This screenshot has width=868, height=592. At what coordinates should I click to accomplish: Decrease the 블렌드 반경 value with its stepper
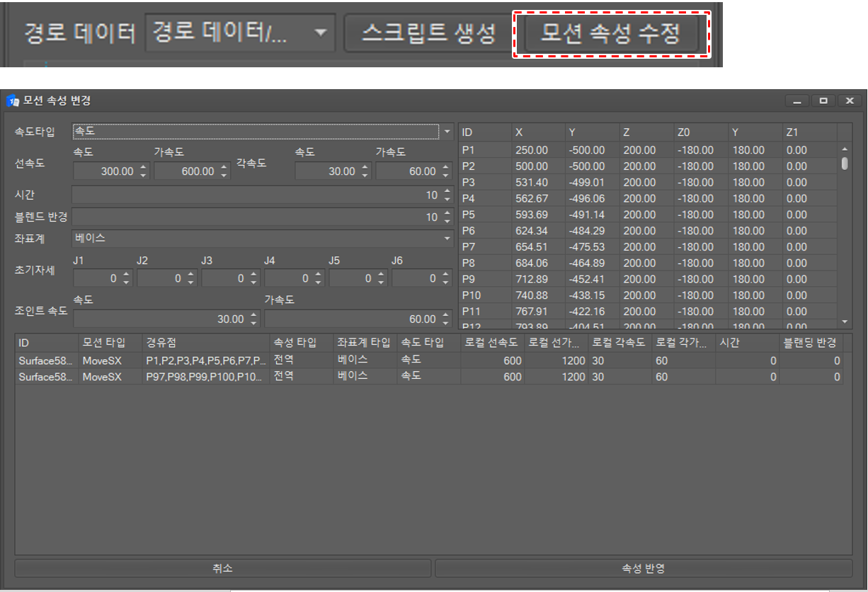(x=447, y=220)
